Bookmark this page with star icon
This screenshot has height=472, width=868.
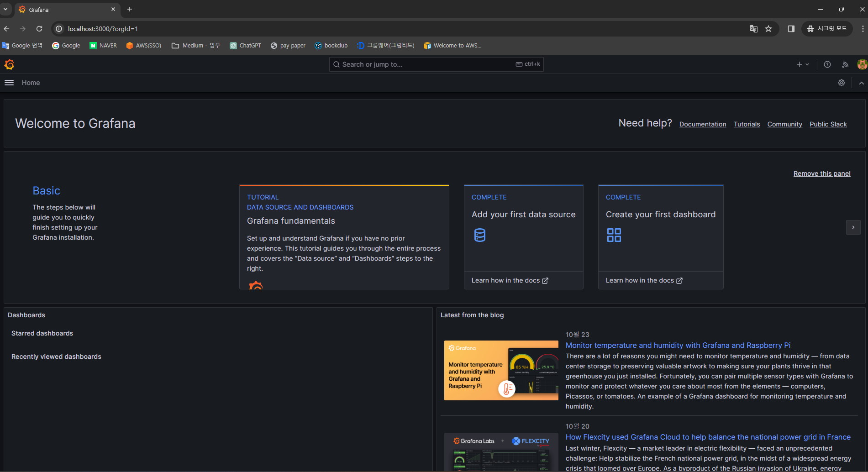[x=768, y=29]
